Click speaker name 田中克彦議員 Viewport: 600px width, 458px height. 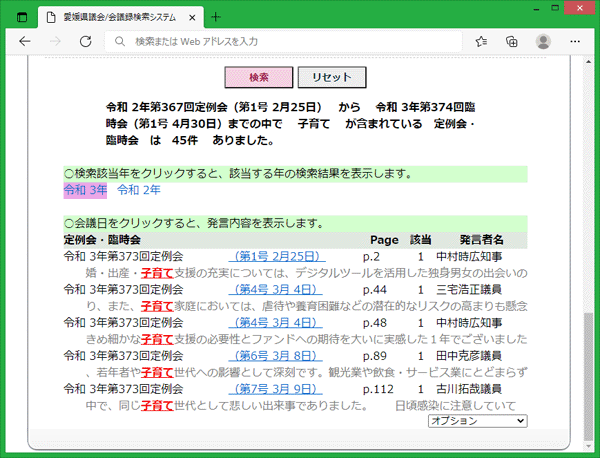[469, 356]
